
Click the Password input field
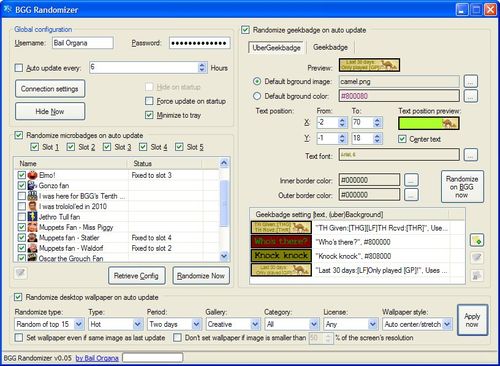pos(199,43)
